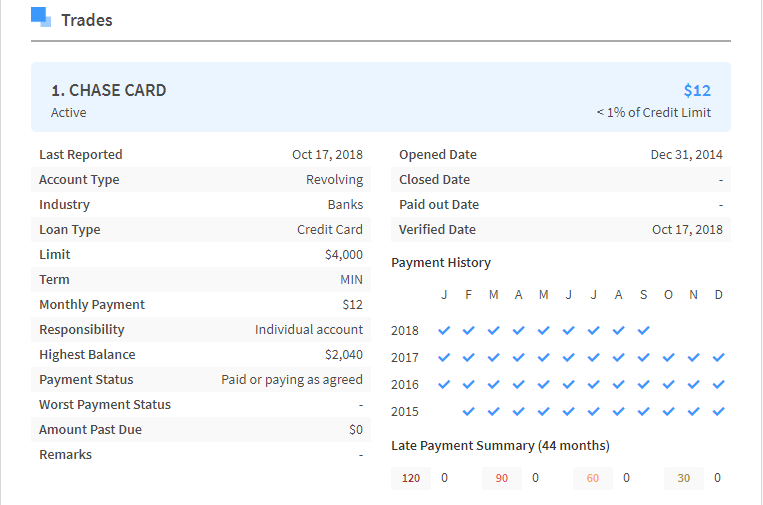
Task: Click the 2015 year row label
Action: coord(405,412)
